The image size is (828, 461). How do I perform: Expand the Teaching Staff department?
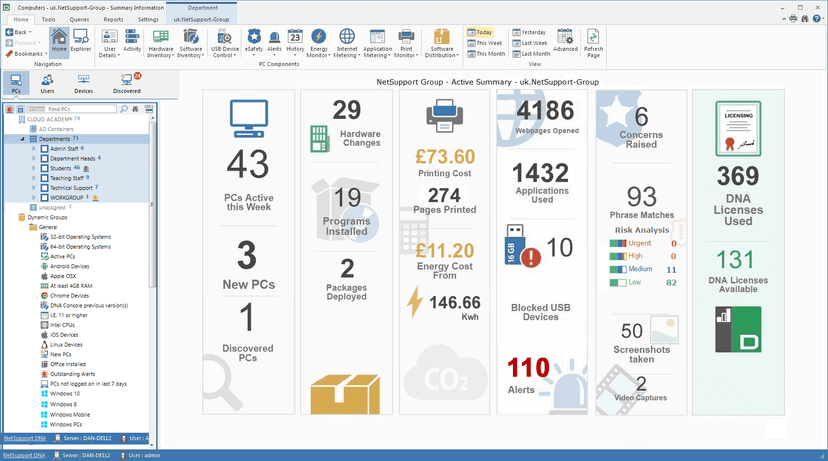tap(34, 178)
